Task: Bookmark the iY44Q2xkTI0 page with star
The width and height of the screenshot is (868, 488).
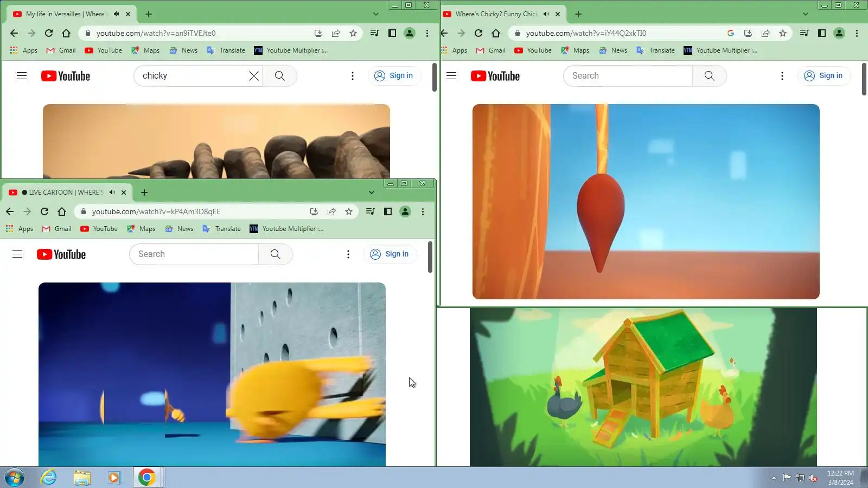Action: 783,33
